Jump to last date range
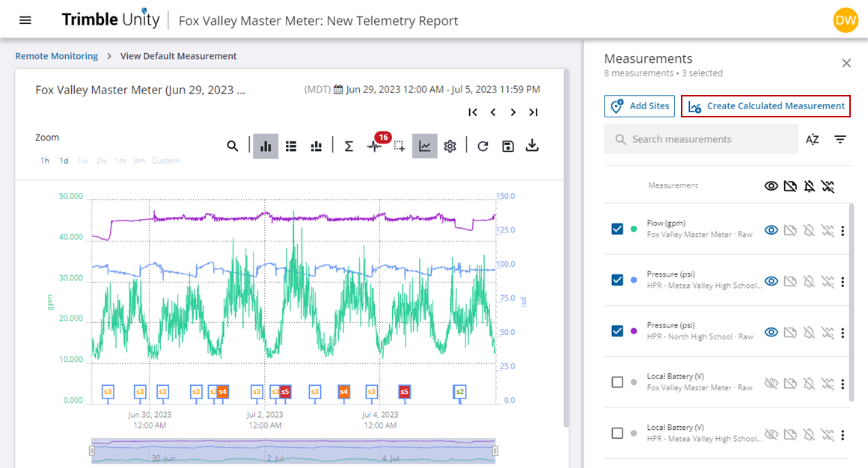Viewport: 868px width, 468px height. point(533,112)
